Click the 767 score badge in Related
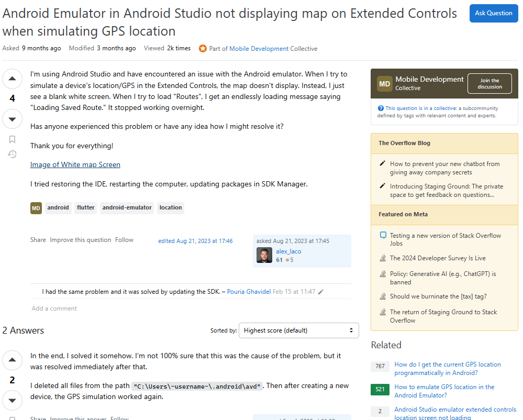The image size is (523, 420). coord(380,366)
